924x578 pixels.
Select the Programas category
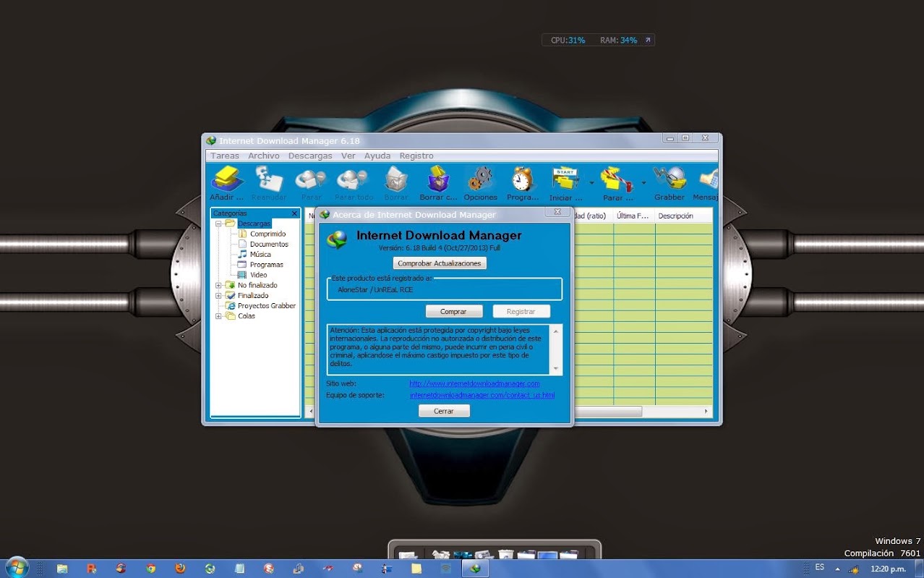(x=267, y=265)
